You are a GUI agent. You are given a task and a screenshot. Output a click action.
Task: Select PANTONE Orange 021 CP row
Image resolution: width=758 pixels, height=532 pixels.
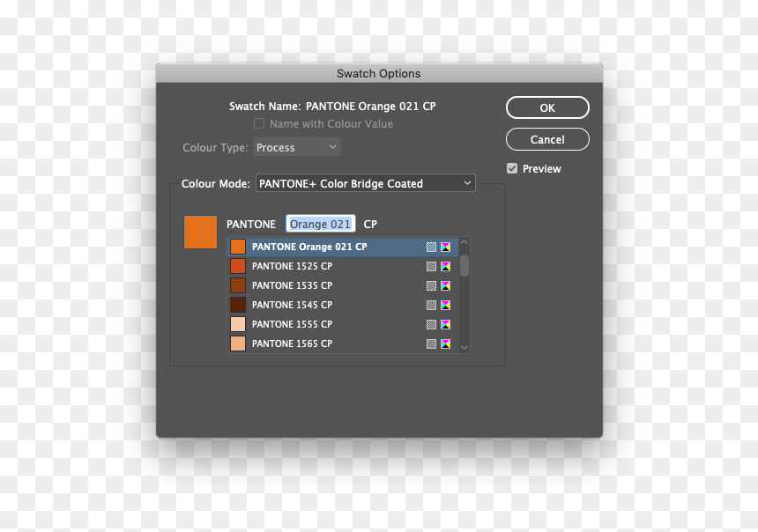343,247
